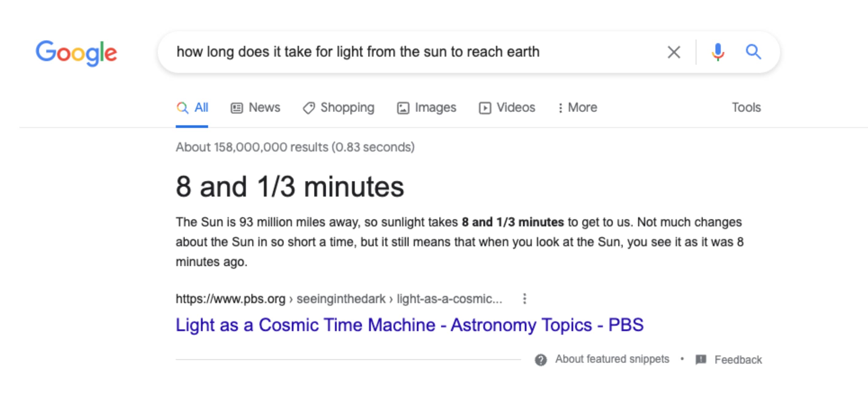Switch to the Videos tab
868x403 pixels.
click(x=507, y=107)
